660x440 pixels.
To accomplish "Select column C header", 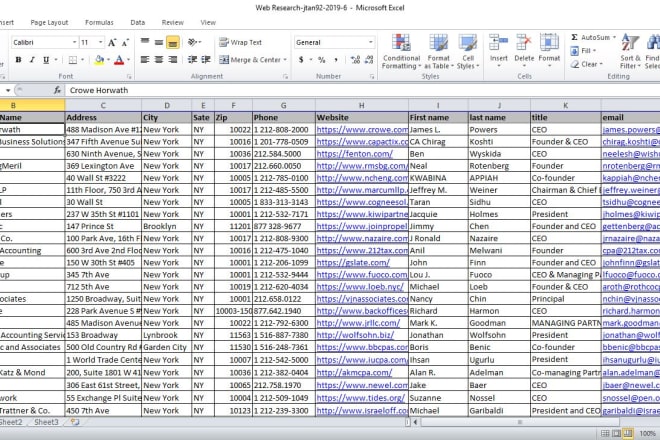I will pyautogui.click(x=103, y=105).
